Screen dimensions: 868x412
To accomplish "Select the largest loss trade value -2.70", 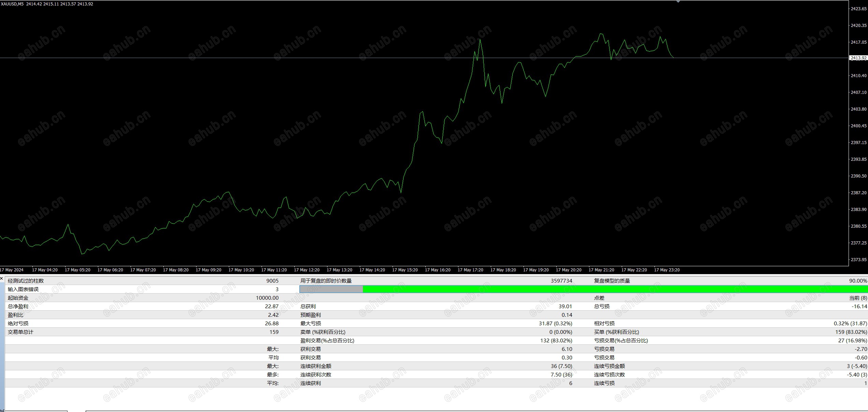I will pyautogui.click(x=861, y=349).
